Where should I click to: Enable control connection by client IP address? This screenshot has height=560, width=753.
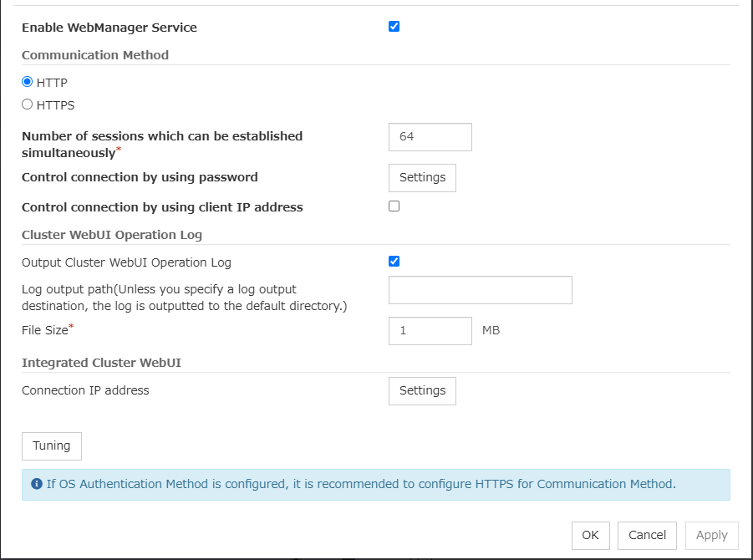tap(394, 206)
